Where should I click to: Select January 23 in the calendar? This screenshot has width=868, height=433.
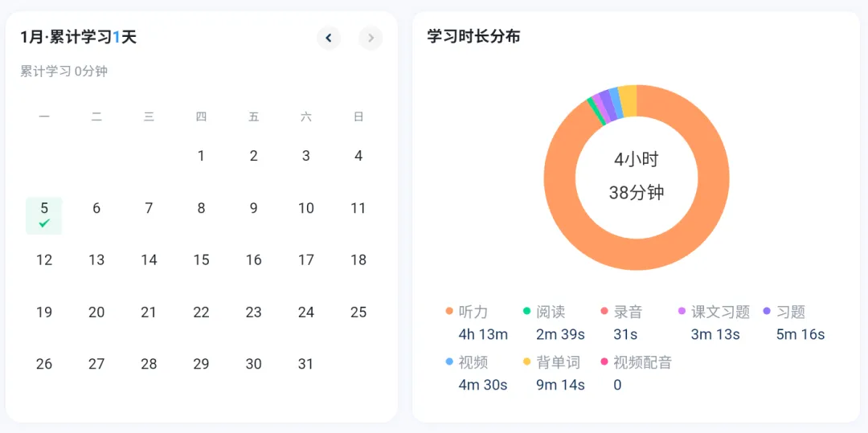[x=253, y=312]
